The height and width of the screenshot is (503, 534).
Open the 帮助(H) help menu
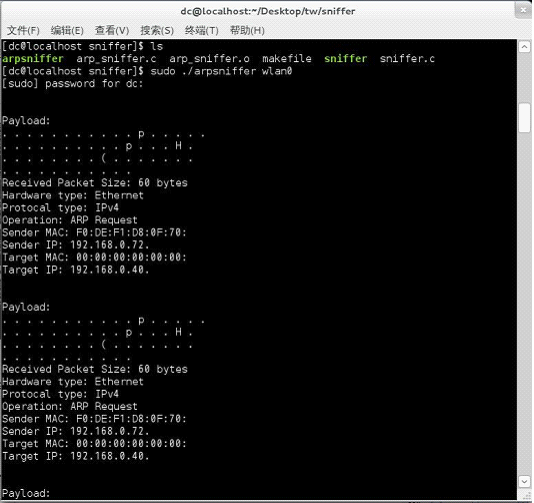pos(247,31)
